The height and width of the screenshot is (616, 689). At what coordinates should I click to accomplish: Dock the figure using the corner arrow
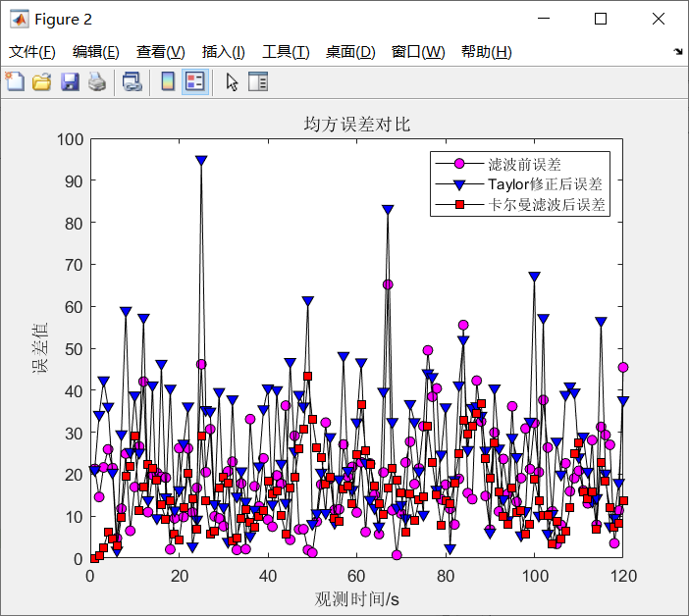(678, 51)
